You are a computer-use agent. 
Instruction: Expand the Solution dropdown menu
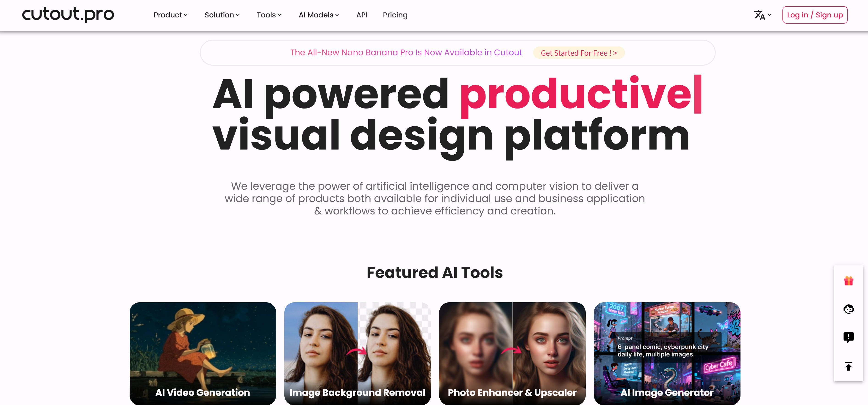222,15
